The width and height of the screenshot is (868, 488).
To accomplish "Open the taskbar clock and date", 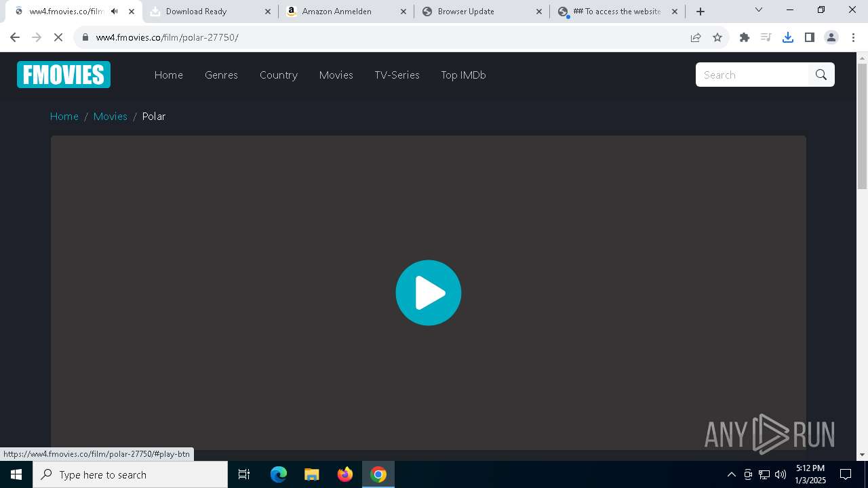I will 810,474.
